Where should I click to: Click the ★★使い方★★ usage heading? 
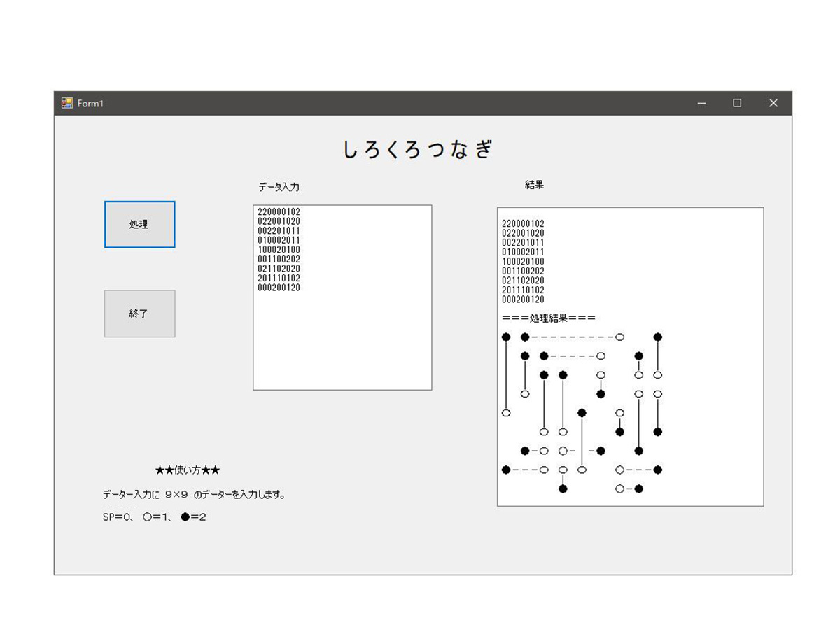pyautogui.click(x=188, y=470)
